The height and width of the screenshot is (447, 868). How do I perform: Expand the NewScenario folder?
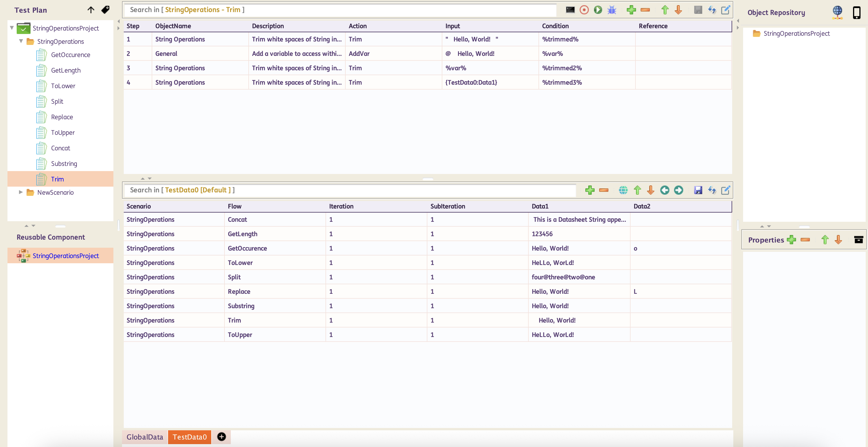point(21,192)
